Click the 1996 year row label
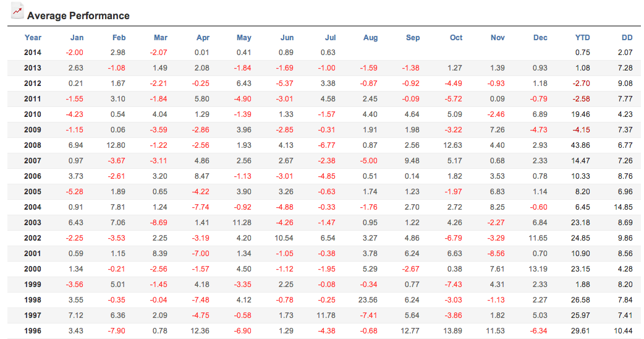The height and width of the screenshot is (339, 644). coord(32,331)
